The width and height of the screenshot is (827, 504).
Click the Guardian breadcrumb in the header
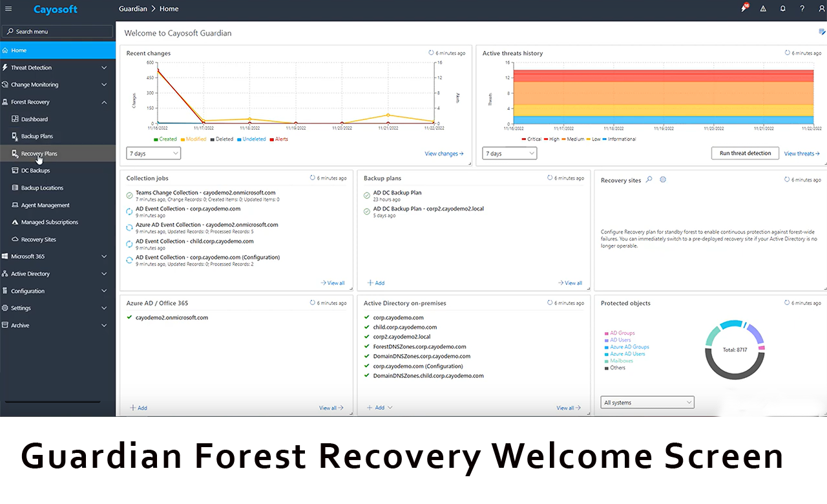pyautogui.click(x=133, y=9)
